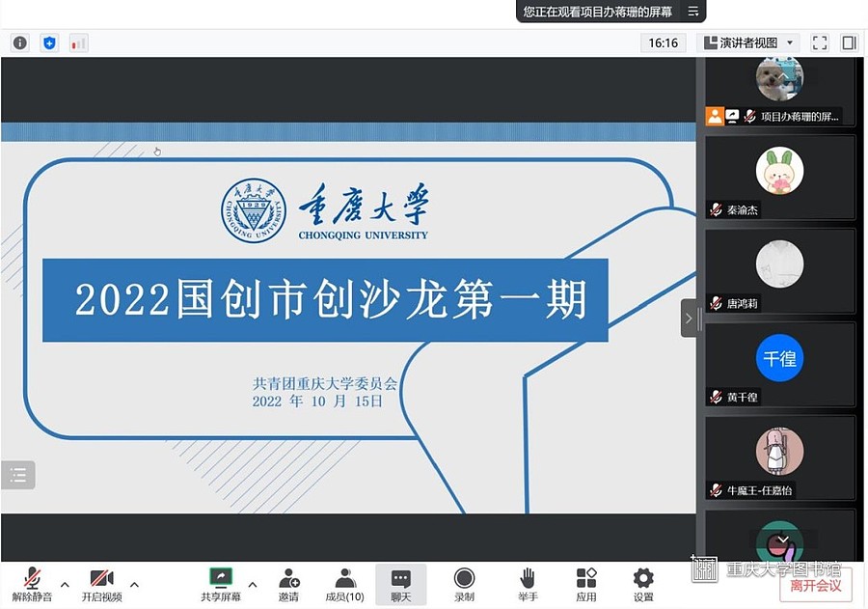Image resolution: width=868 pixels, height=609 pixels.
Task: Open the 演讲者视图 view dropdown
Action: click(748, 42)
